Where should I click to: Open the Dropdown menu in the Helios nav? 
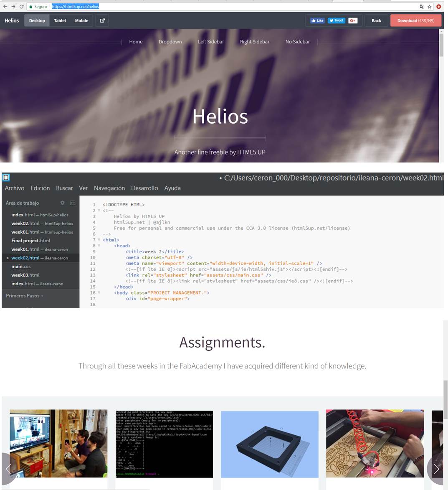(170, 41)
